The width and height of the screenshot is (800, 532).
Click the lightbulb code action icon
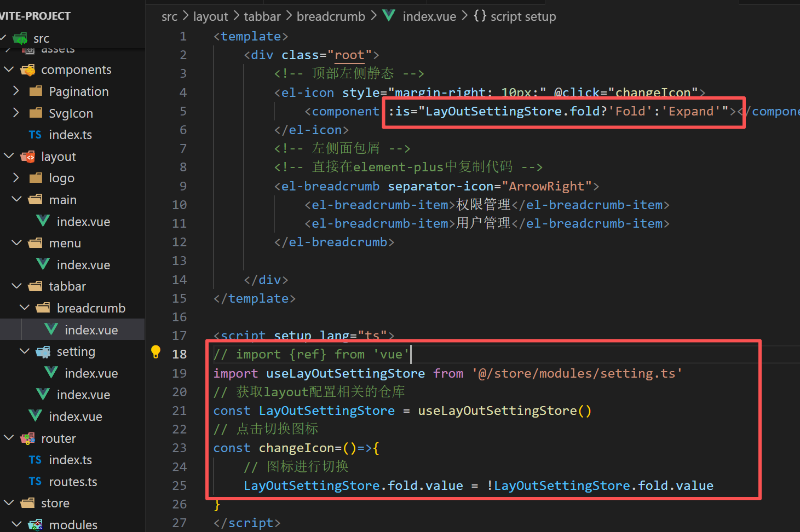[156, 352]
